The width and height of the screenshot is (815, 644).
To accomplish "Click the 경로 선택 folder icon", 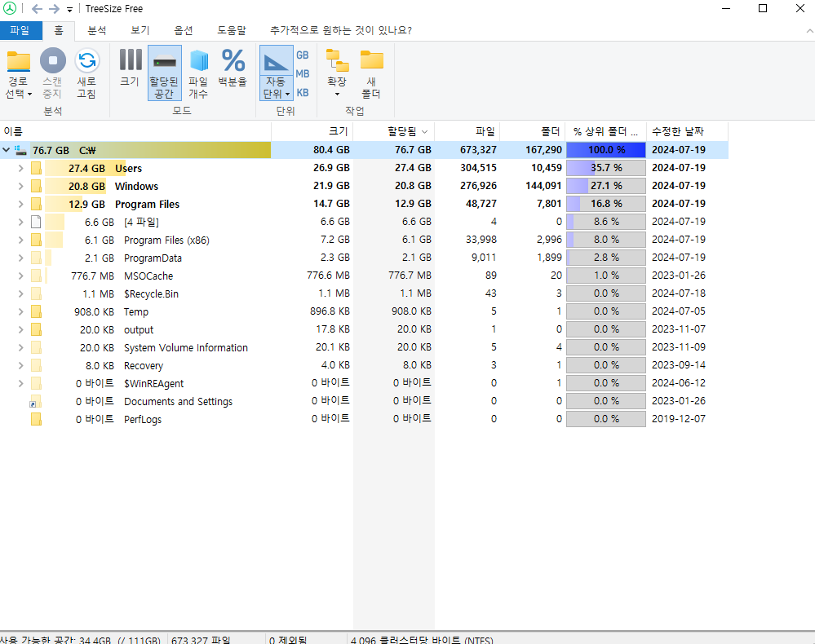I will click(x=18, y=61).
